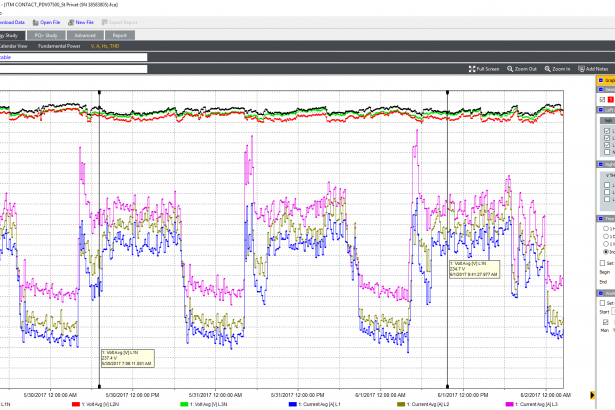Toggle the checked box beside the red icon
The width and height of the screenshot is (615, 410).
[x=601, y=99]
